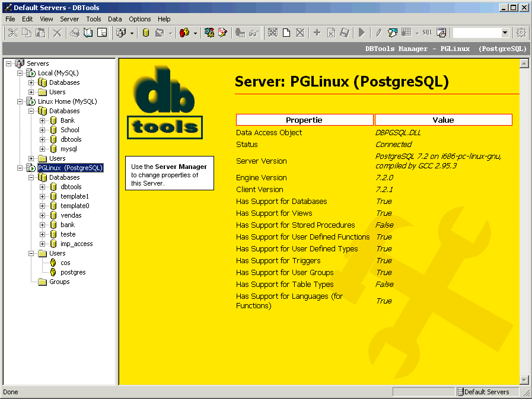Open the Tools menu
532x399 pixels.
tap(94, 19)
